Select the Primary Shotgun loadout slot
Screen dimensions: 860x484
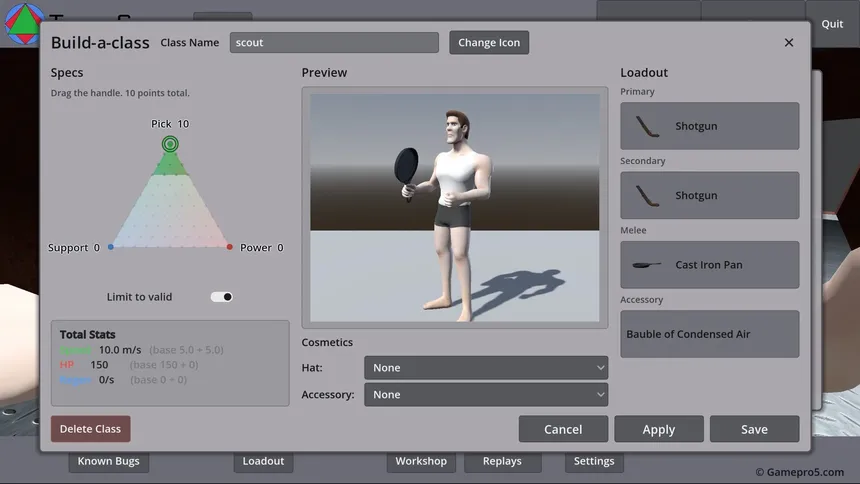(x=710, y=126)
